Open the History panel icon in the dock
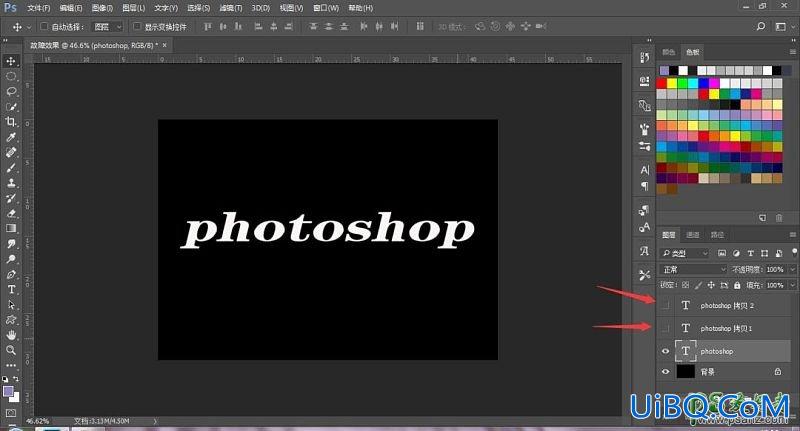The height and width of the screenshot is (431, 800). point(644,57)
